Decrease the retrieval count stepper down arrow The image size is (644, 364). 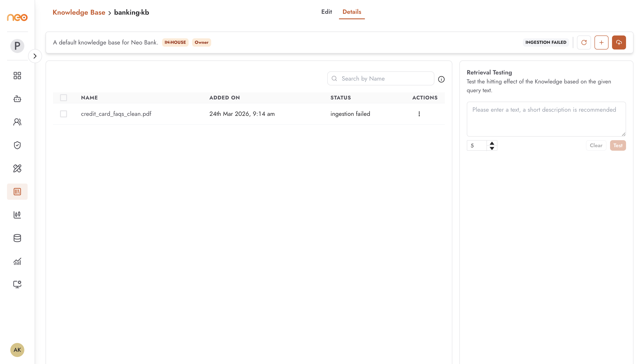492,148
